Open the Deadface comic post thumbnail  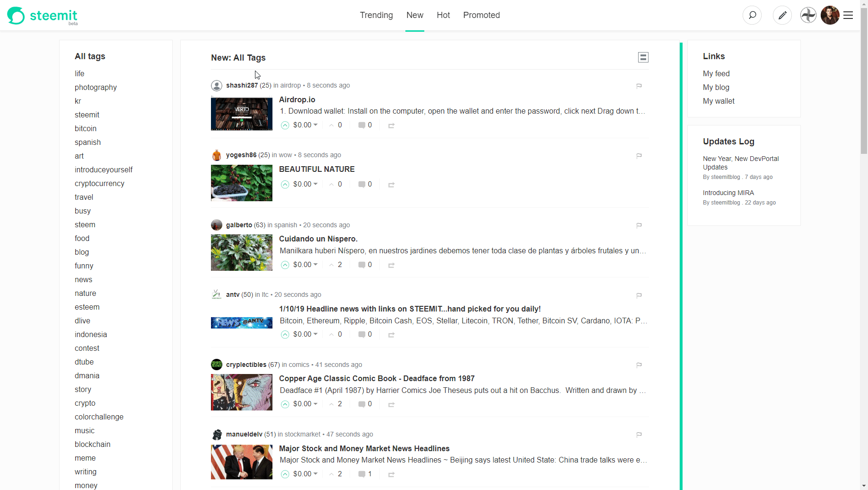(242, 392)
